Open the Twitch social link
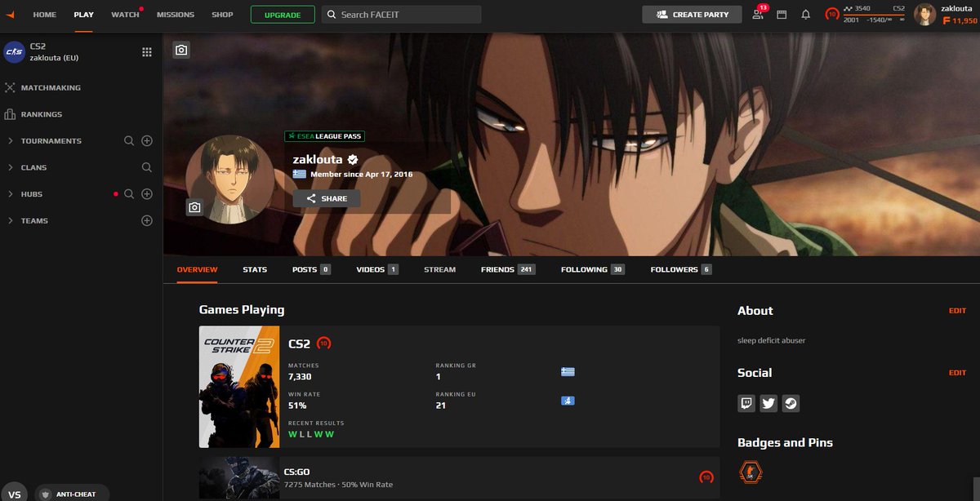Viewport: 980px width, 501px height. coord(746,402)
